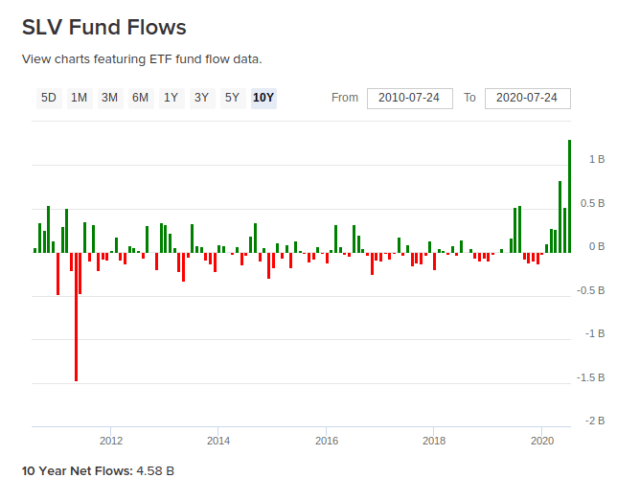Show the 1Y fund flows
This screenshot has height=501, width=640.
(x=171, y=98)
